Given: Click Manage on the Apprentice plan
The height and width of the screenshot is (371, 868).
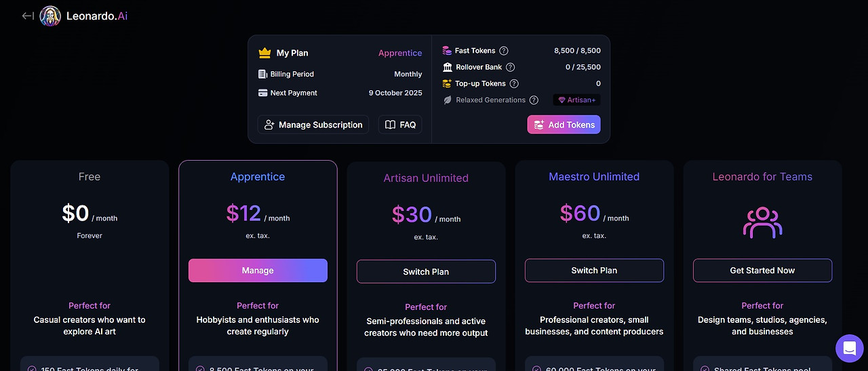Looking at the screenshot, I should [x=258, y=271].
